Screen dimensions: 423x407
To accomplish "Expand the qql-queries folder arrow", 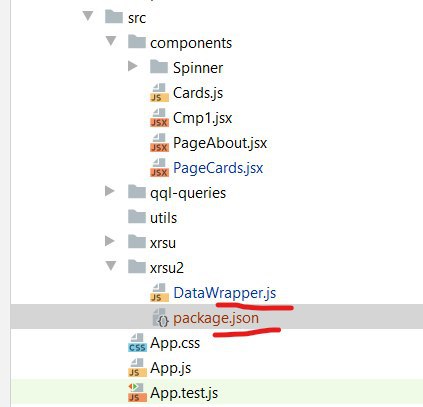I will coord(110,191).
